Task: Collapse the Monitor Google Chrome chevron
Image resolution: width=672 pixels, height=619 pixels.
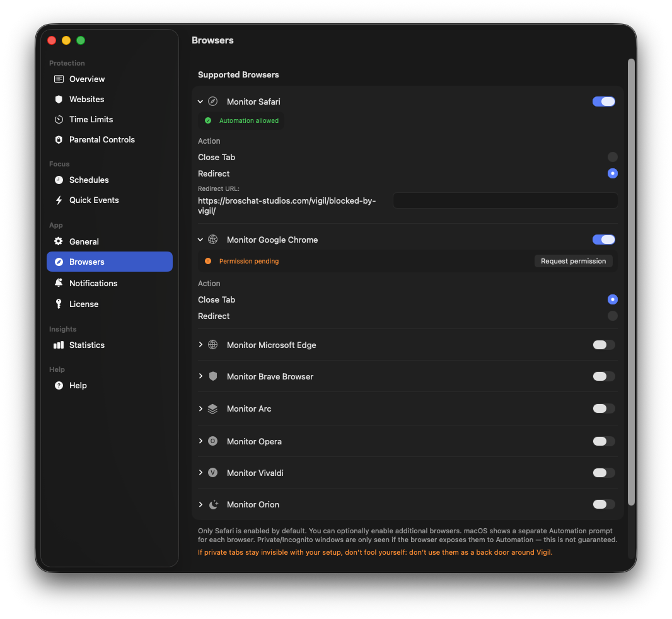Action: pyautogui.click(x=200, y=240)
